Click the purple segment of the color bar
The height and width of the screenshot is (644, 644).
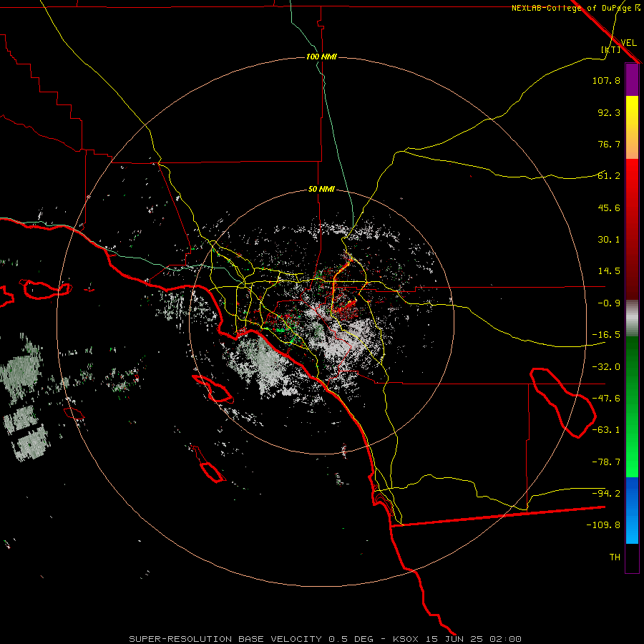pyautogui.click(x=632, y=79)
